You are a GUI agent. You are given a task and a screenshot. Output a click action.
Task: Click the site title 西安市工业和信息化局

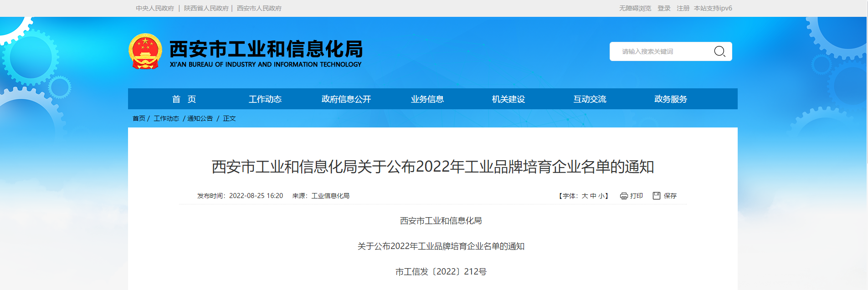tap(266, 49)
